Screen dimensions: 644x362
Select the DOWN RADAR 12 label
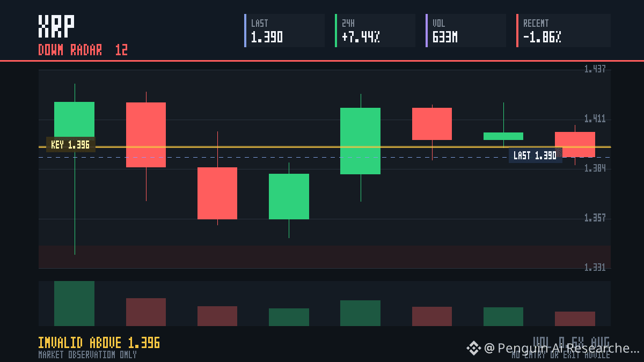(83, 50)
